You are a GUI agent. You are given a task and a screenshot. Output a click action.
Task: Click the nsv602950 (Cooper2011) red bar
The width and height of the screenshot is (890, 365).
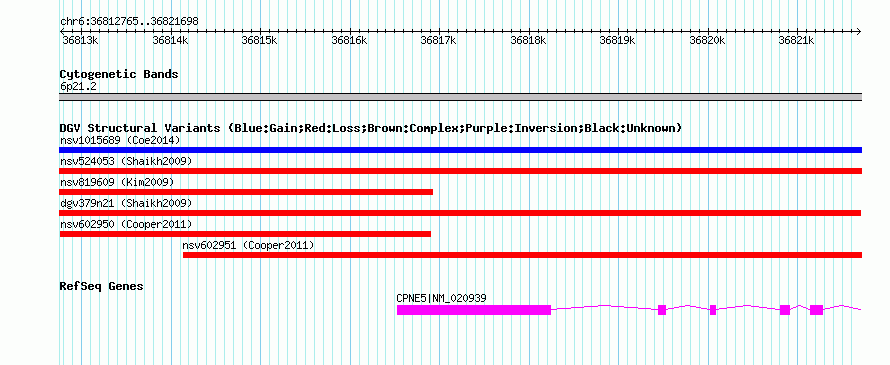coord(245,234)
